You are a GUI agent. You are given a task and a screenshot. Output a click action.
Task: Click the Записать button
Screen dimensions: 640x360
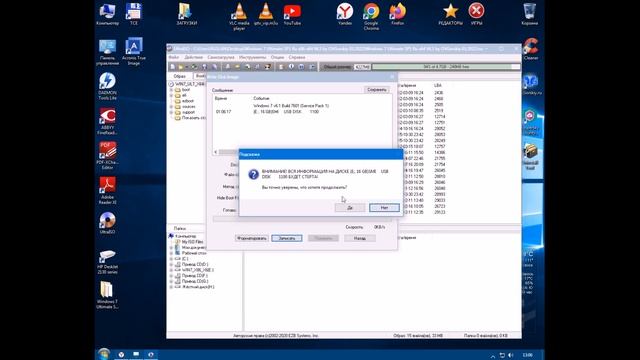tap(287, 238)
